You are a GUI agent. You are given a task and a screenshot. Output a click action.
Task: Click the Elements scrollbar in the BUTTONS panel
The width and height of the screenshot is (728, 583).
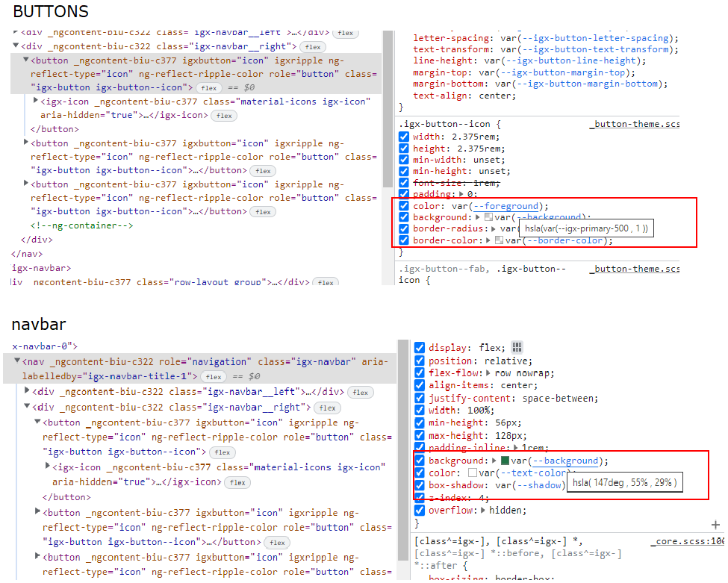388,109
